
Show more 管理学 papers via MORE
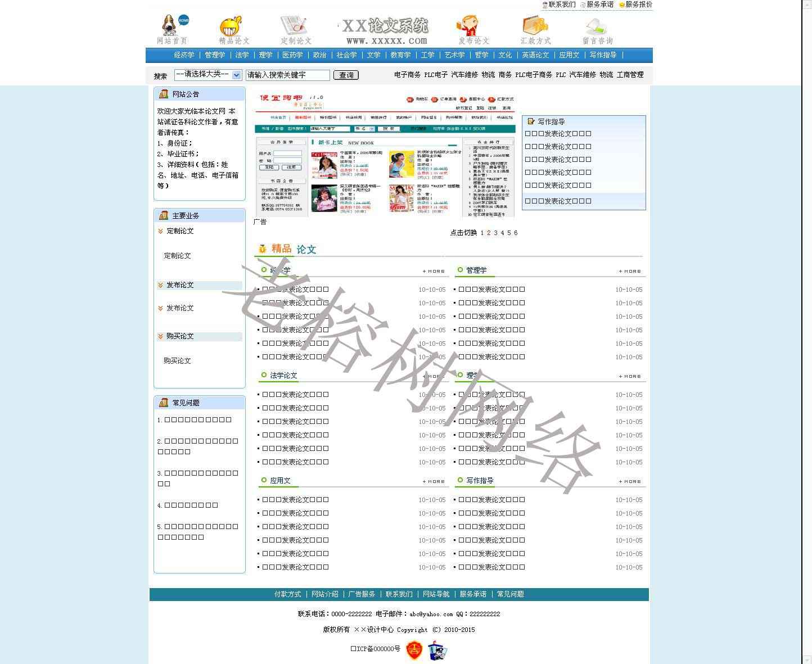tap(630, 271)
